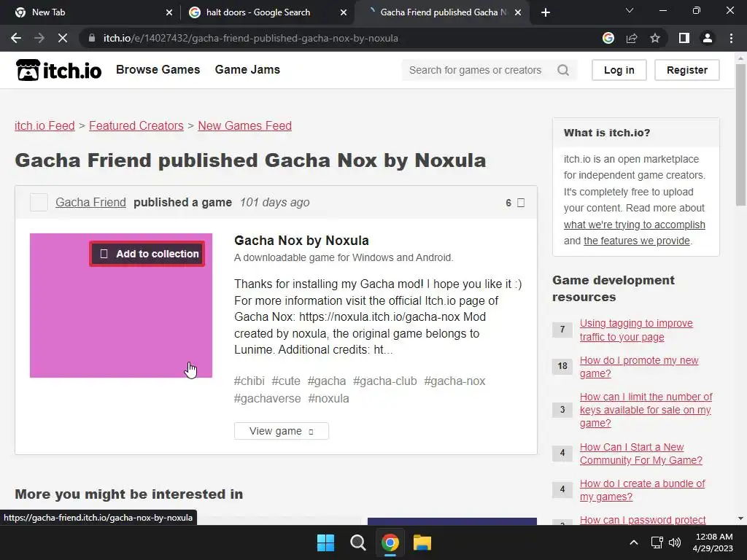Screen dimensions: 747x560
Task: Open Chrome three-dot menu
Action: coord(731,38)
